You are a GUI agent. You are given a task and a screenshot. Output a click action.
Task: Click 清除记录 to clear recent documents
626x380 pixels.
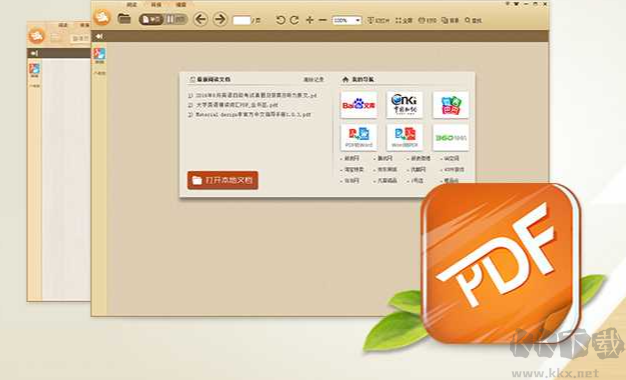pos(314,80)
